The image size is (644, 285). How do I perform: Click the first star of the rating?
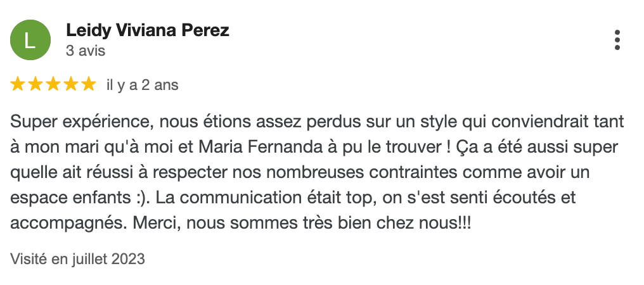[18, 84]
